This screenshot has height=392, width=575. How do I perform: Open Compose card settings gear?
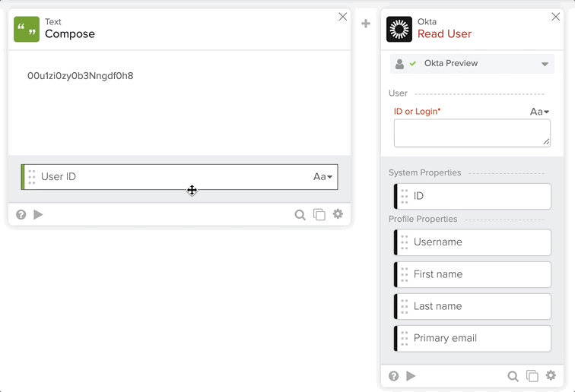[338, 214]
